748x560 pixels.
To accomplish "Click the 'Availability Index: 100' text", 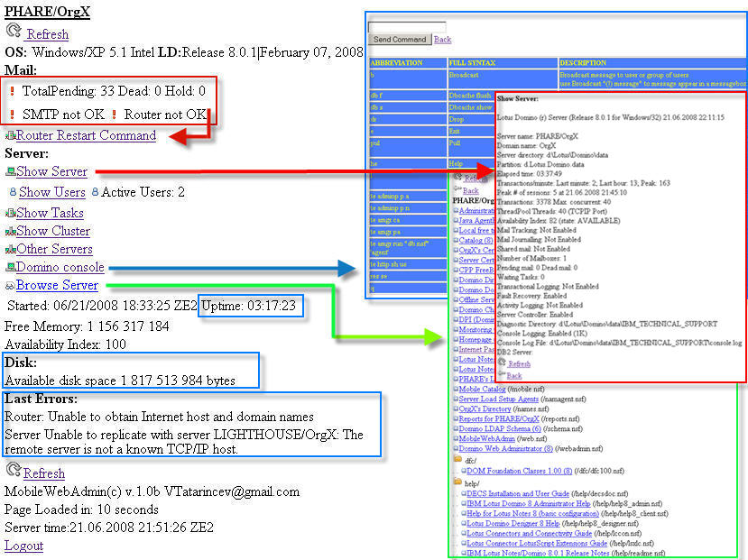I will pyautogui.click(x=65, y=344).
